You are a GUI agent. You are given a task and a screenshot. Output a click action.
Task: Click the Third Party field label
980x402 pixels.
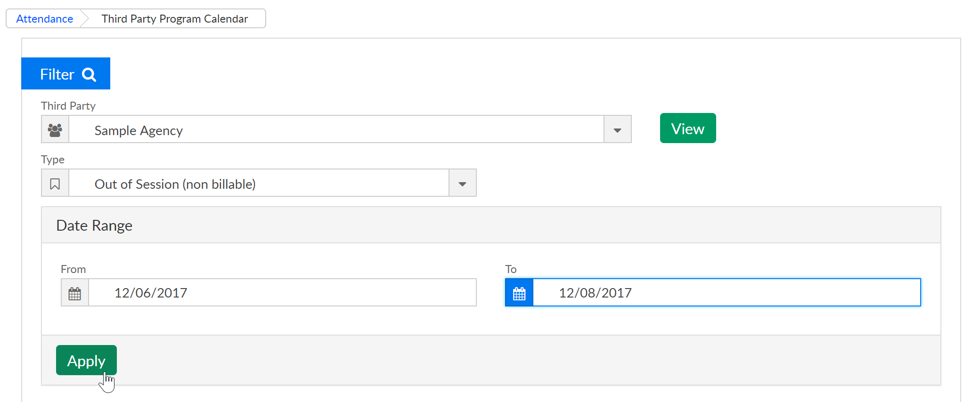pos(68,106)
